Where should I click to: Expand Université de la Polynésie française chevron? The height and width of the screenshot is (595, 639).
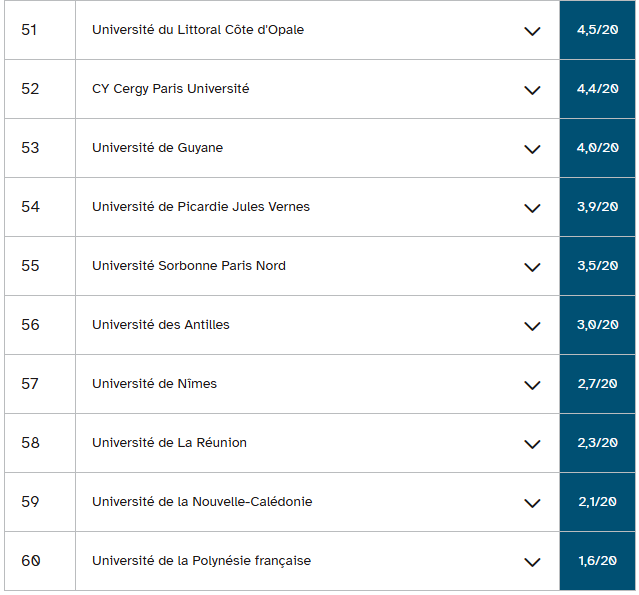coord(532,562)
